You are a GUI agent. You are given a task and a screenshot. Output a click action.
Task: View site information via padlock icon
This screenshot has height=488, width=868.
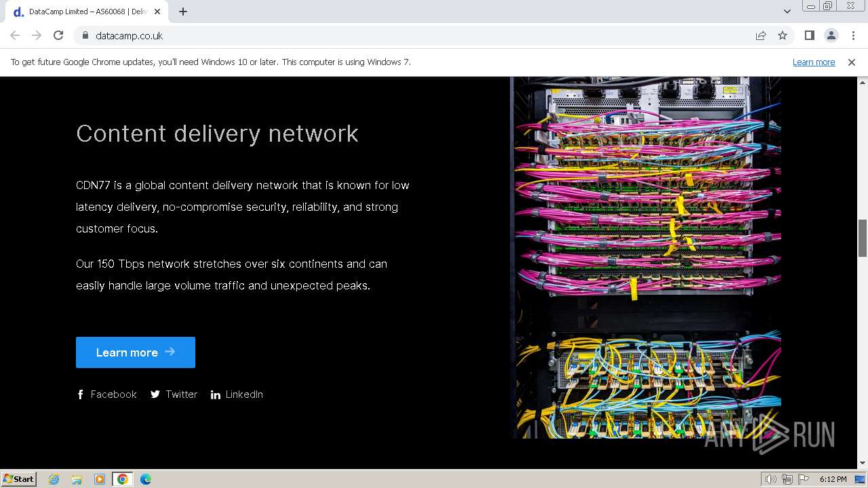(x=85, y=35)
